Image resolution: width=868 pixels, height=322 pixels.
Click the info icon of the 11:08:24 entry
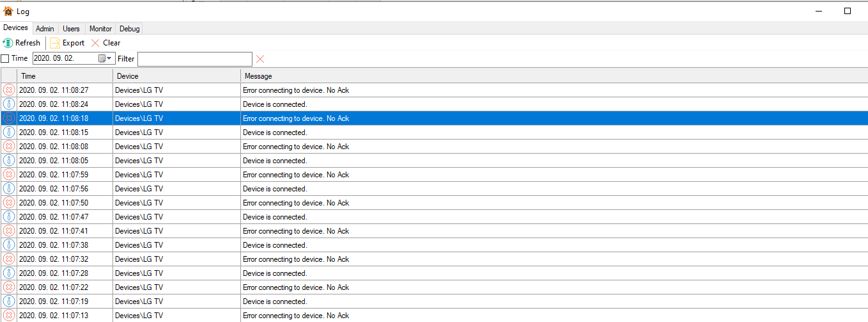click(9, 104)
